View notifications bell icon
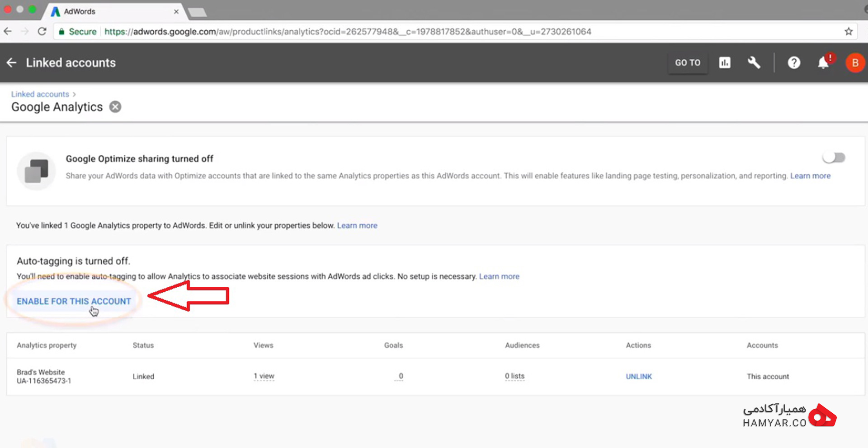 coord(824,63)
